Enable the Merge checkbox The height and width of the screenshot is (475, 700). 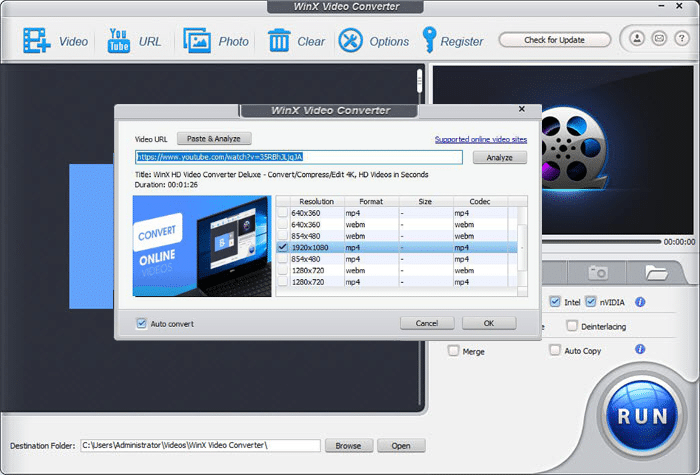pyautogui.click(x=453, y=350)
